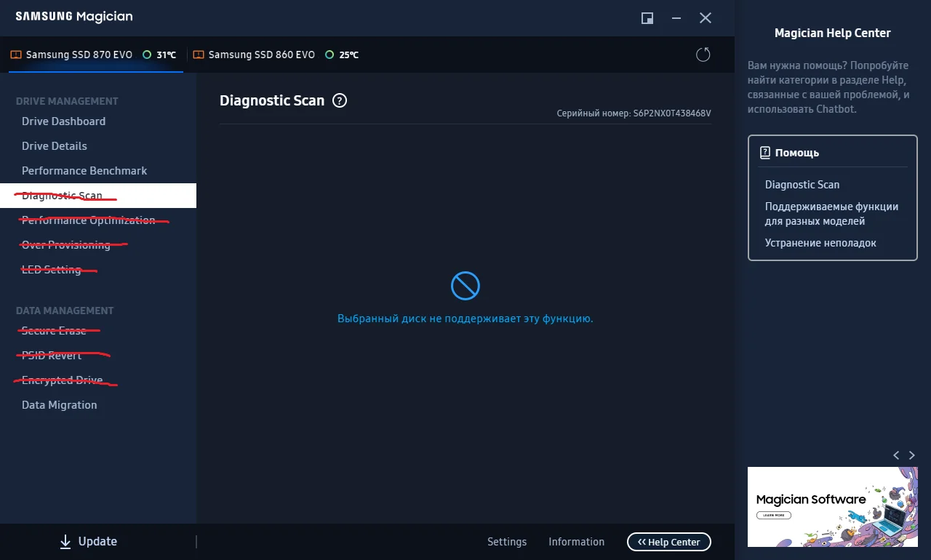Click the 860 EVO health status circle

click(x=329, y=55)
